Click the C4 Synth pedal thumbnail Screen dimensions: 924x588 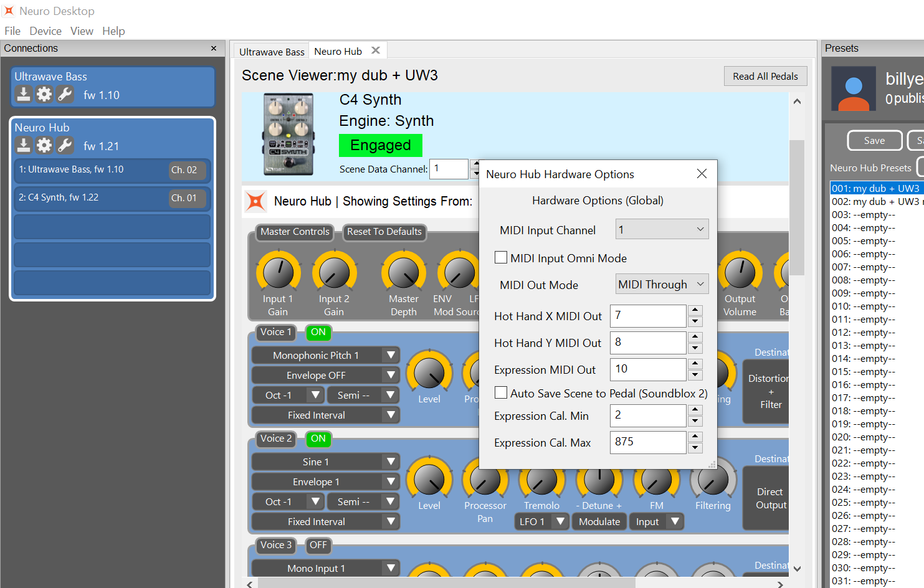point(288,134)
